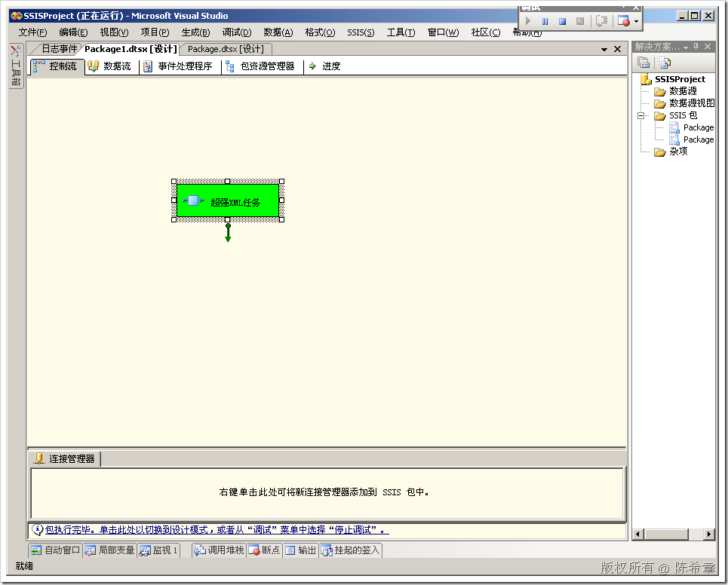Viewport: 728px width, 585px height.
Task: Click the info icon before the execution message
Action: 38,530
